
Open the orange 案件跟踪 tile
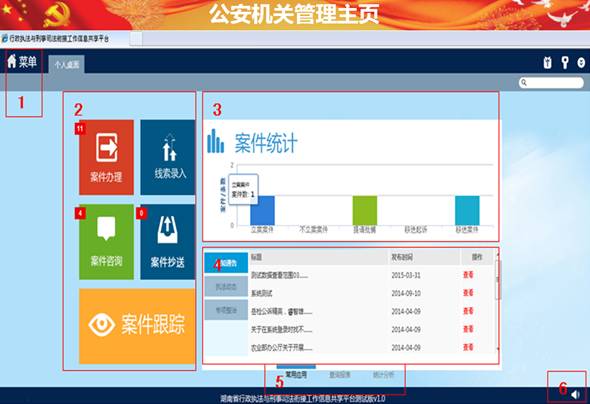137,326
